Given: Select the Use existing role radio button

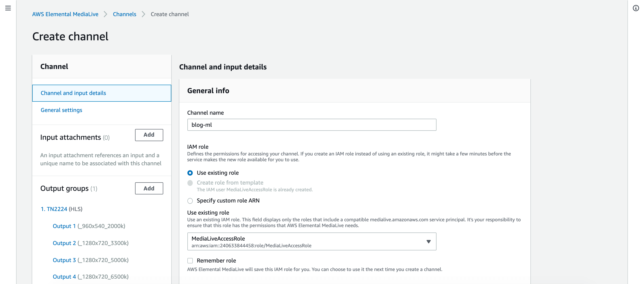Looking at the screenshot, I should click(x=190, y=173).
